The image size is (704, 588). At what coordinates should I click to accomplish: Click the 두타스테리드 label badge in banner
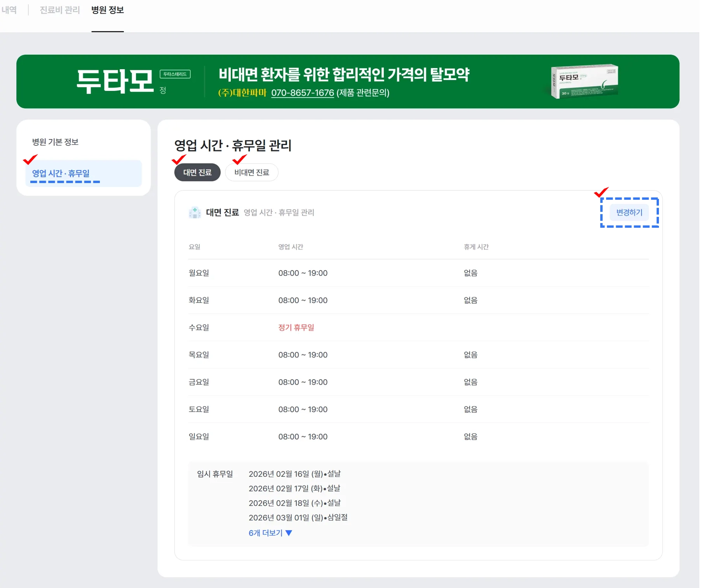pyautogui.click(x=175, y=74)
